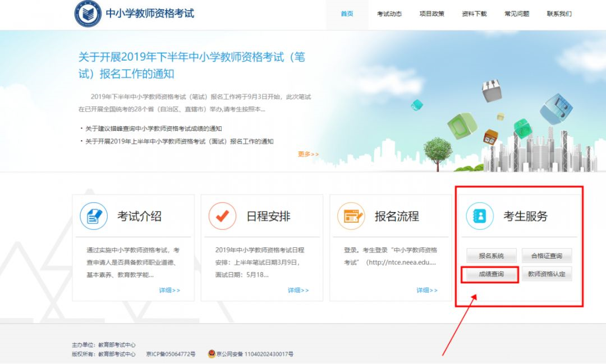606x364 pixels.
Task: Open the 资料下载 menu item
Action: point(474,13)
